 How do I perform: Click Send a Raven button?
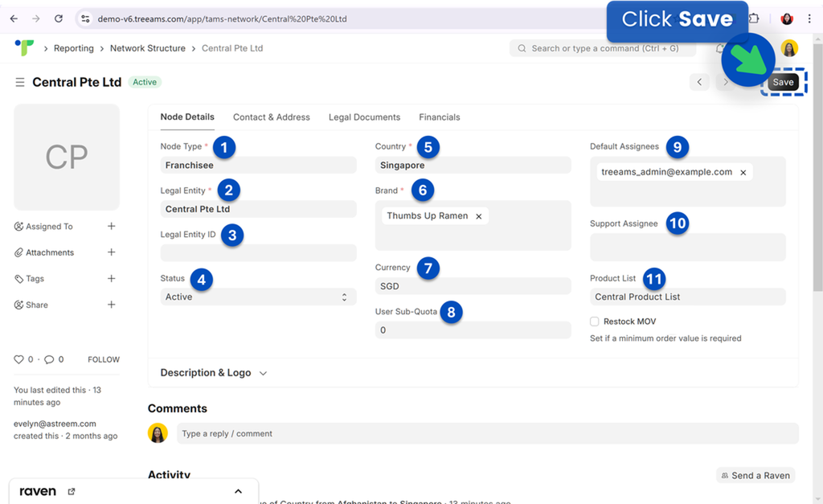click(755, 475)
